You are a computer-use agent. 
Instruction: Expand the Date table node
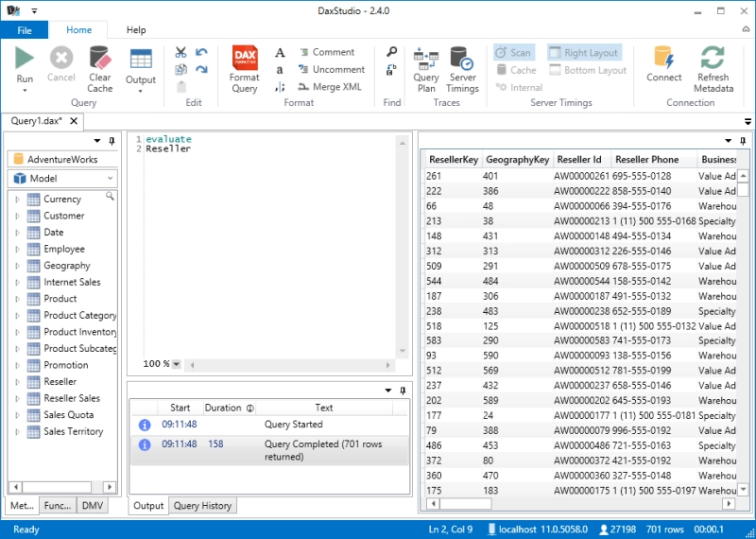tap(17, 233)
